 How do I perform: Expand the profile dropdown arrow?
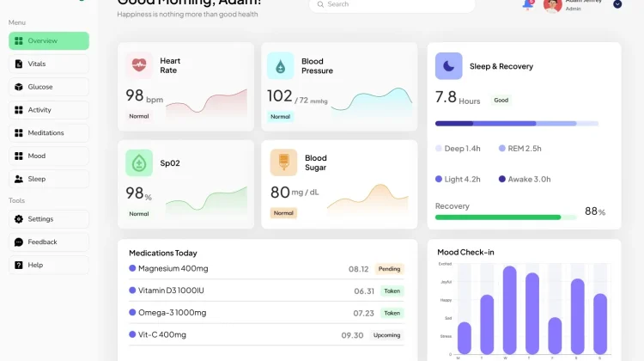pyautogui.click(x=617, y=4)
